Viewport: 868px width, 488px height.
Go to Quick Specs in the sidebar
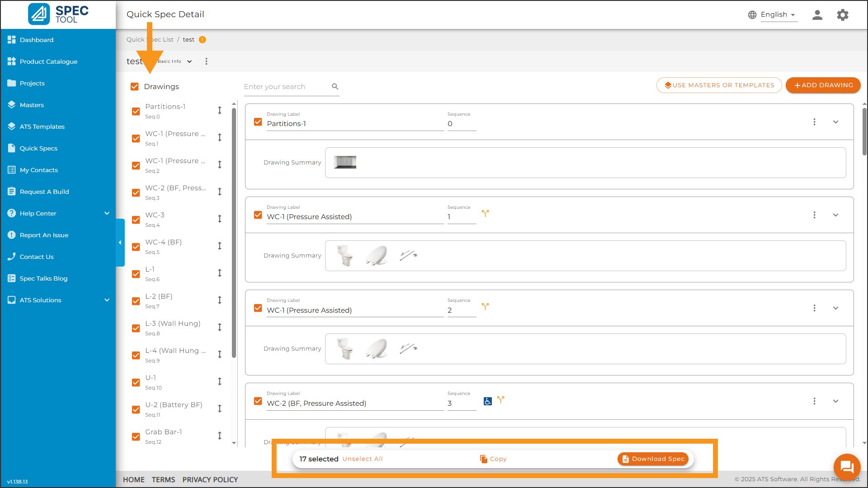[x=38, y=148]
